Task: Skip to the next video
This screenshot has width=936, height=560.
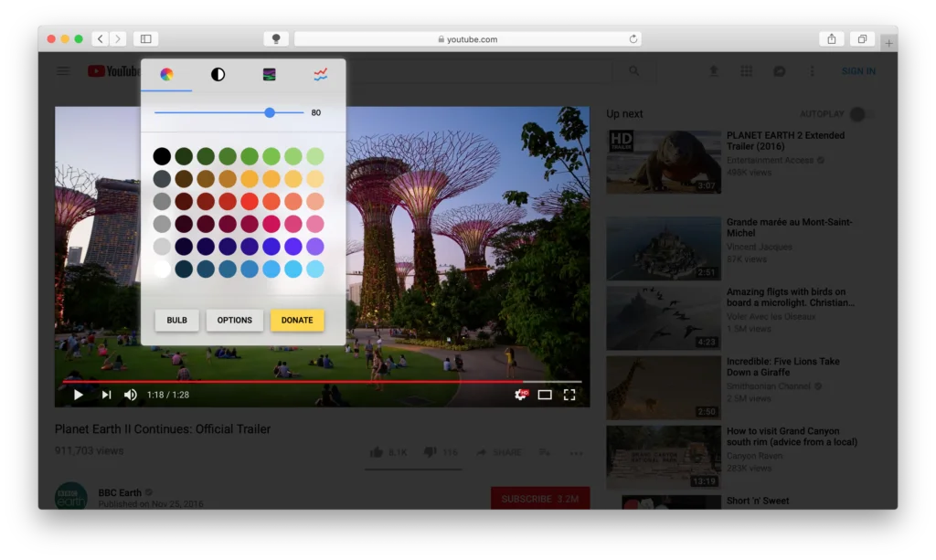Action: click(106, 395)
